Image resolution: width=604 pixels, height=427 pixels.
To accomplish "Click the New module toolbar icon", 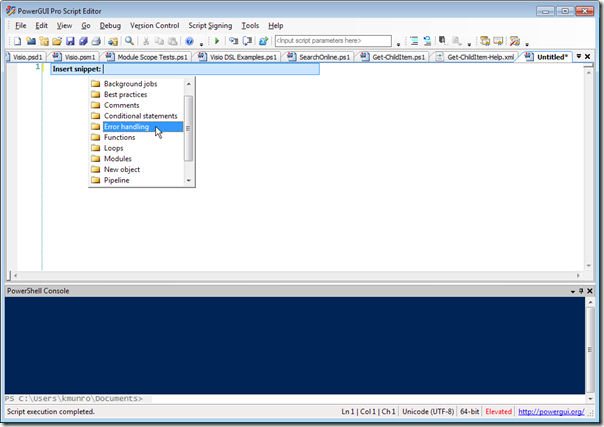I will (x=31, y=41).
